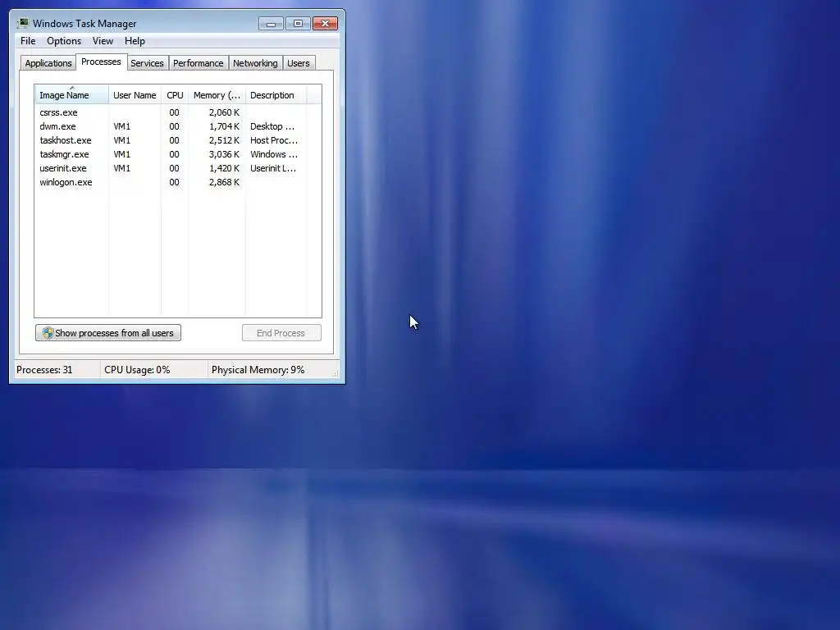
Task: Click VM1 user name of userinit.exe
Action: (121, 168)
